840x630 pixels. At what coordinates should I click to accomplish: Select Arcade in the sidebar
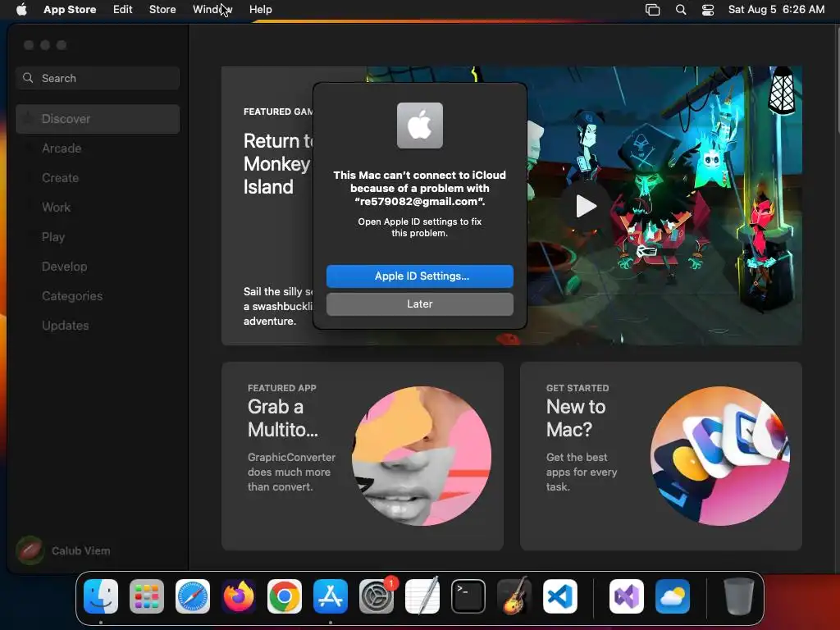coord(98,148)
